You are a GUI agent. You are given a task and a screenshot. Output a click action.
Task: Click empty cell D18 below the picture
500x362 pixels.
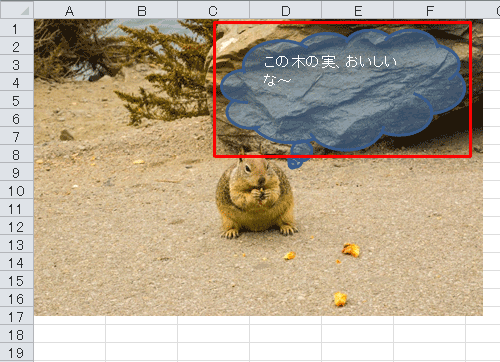(286, 334)
